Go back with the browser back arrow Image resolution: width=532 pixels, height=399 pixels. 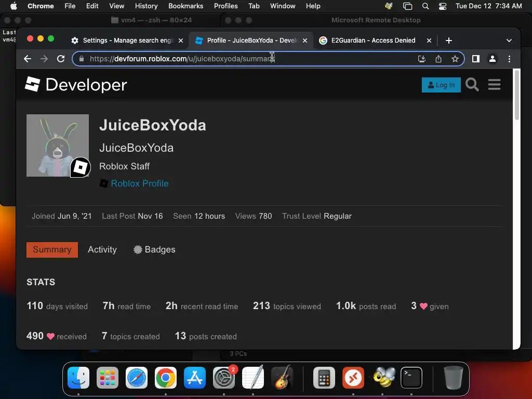click(x=28, y=59)
